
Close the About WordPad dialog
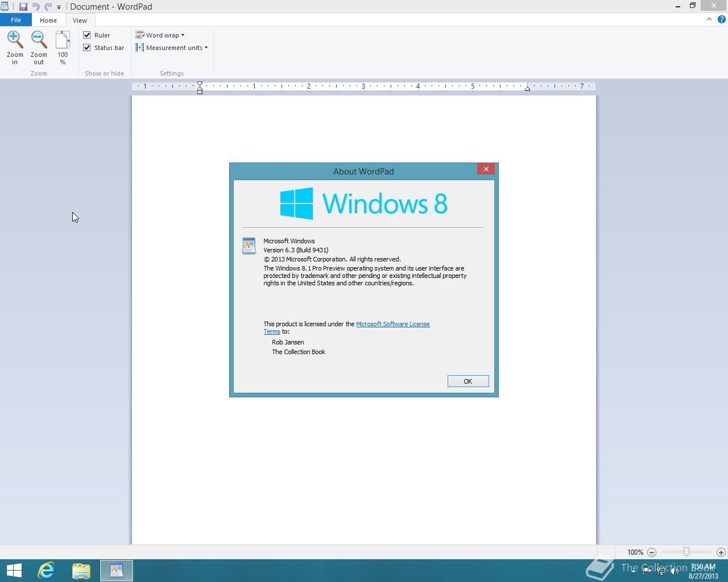click(x=486, y=169)
